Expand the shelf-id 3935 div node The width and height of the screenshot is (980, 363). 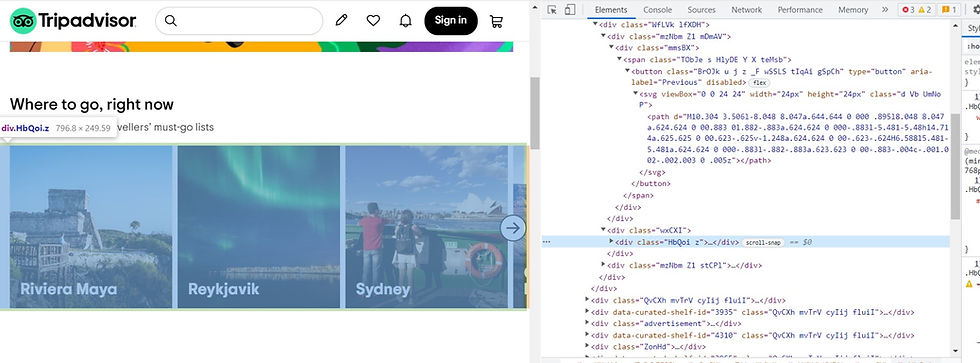(x=587, y=312)
